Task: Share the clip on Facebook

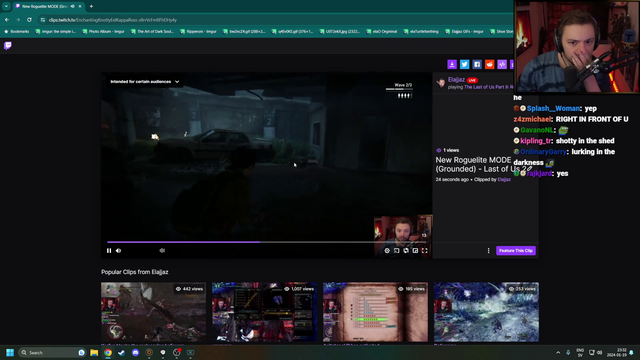Action: coord(477,64)
